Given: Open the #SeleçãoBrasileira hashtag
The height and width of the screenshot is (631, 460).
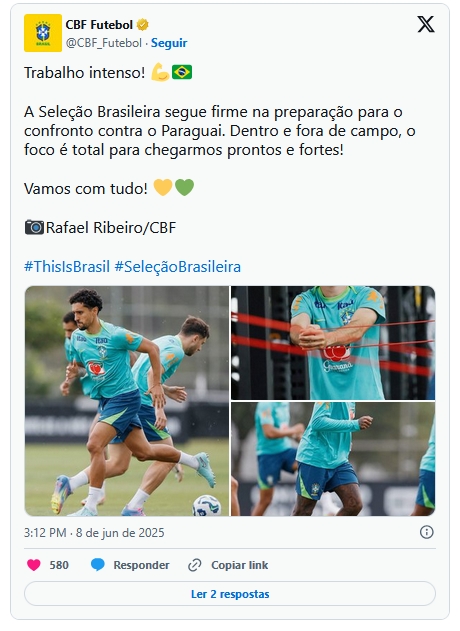Looking at the screenshot, I should pyautogui.click(x=177, y=266).
